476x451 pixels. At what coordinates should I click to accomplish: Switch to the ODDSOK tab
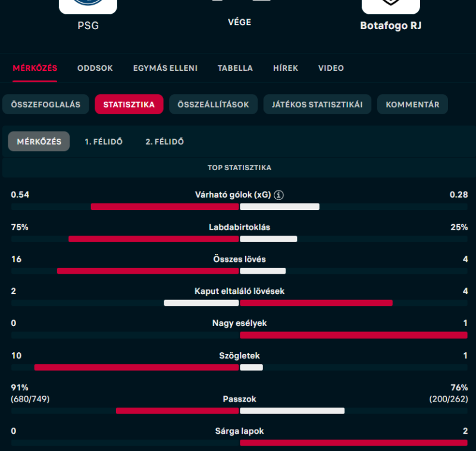pos(95,68)
